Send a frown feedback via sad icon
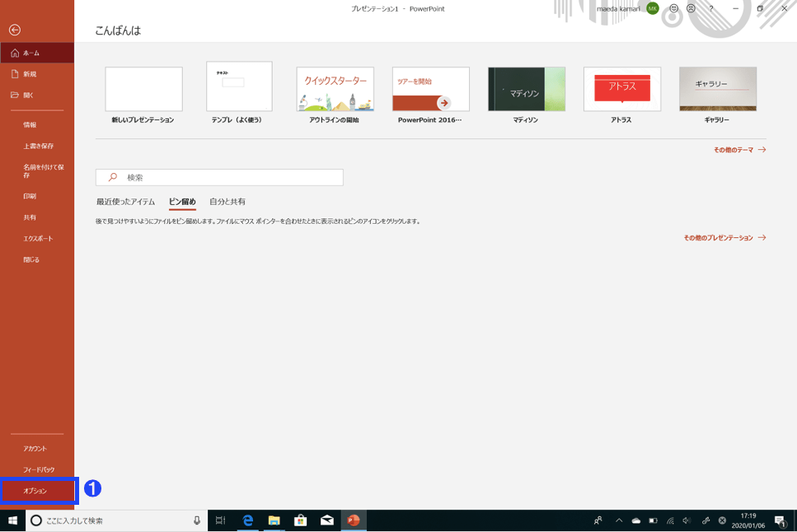 (691, 8)
